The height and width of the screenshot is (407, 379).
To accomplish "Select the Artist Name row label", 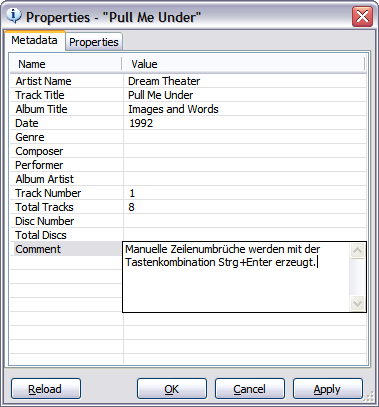I will (x=43, y=81).
